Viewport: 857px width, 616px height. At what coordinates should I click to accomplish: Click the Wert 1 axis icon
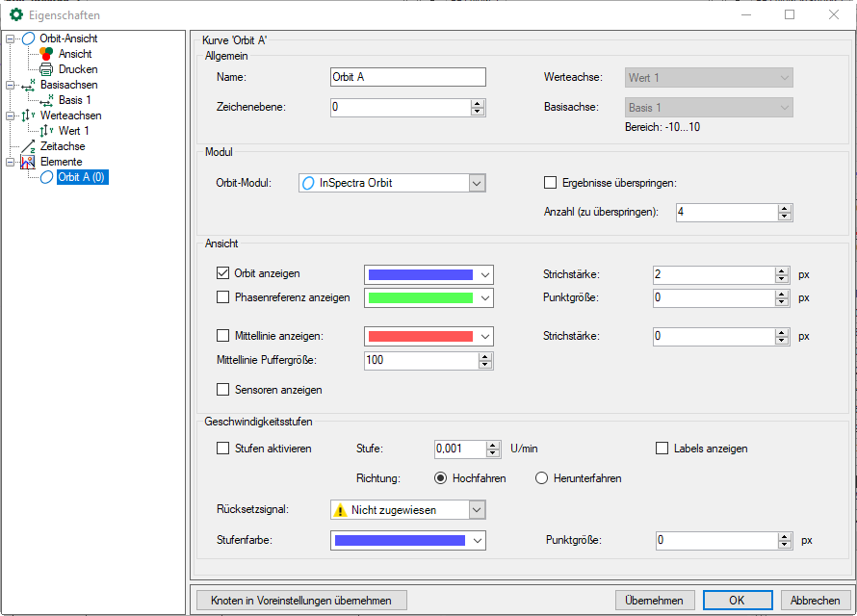pyautogui.click(x=46, y=131)
